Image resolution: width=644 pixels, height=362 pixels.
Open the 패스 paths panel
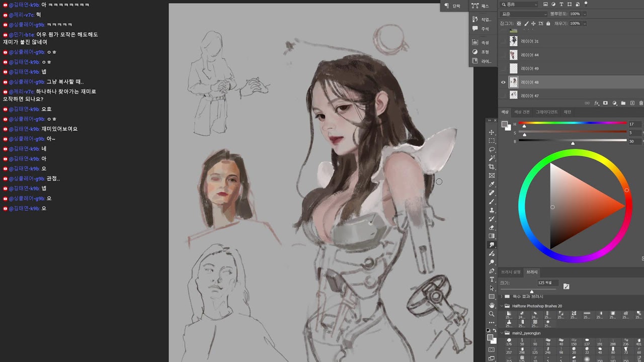481,6
